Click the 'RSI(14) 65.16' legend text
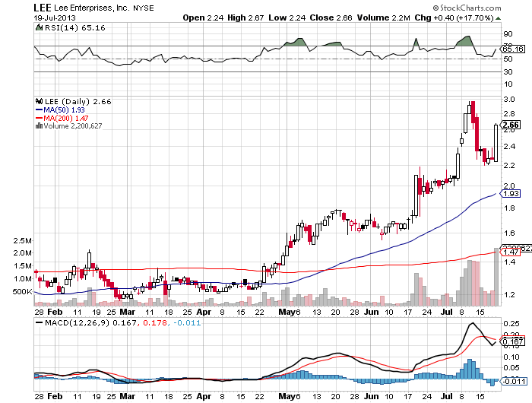532x403 pixels. coord(75,28)
